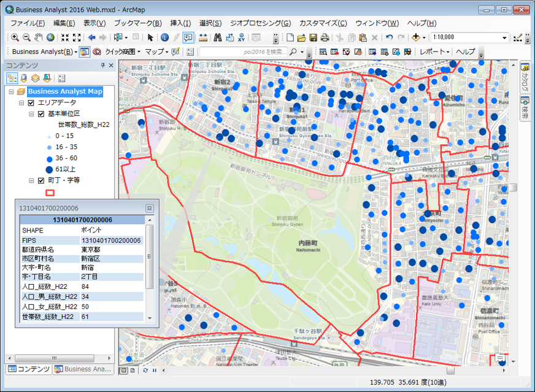
Task: Click the target-with-magnifier store search icon
Action: coord(97,52)
